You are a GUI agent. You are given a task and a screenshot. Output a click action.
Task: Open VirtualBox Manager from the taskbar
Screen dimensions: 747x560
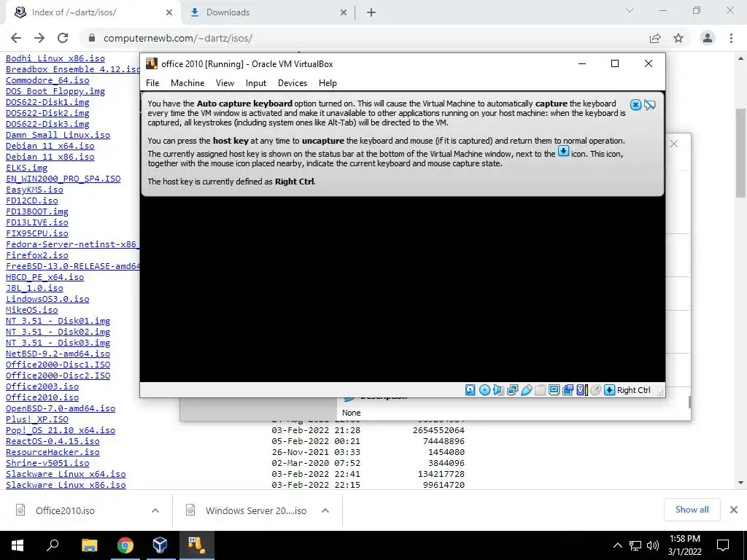coord(160,545)
